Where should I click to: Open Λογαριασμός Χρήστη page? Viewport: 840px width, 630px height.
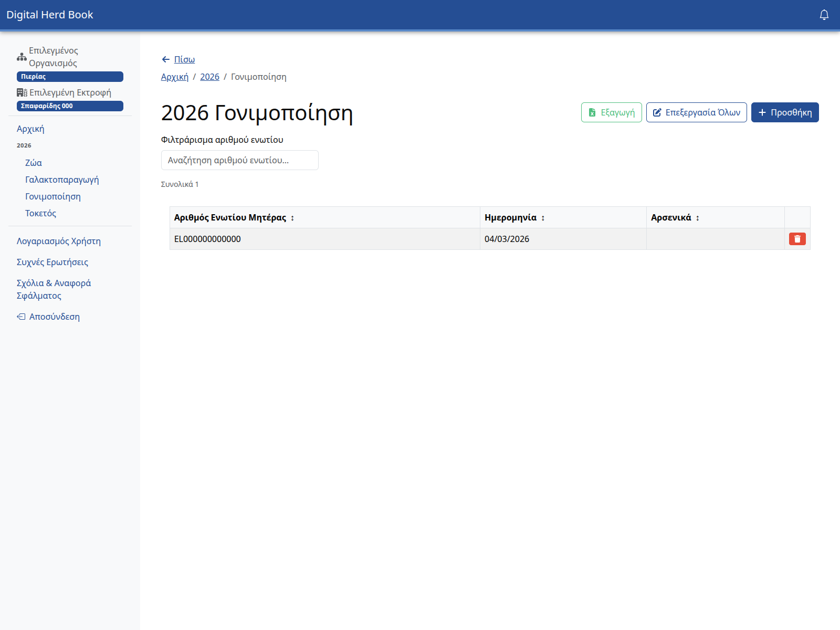(x=59, y=241)
